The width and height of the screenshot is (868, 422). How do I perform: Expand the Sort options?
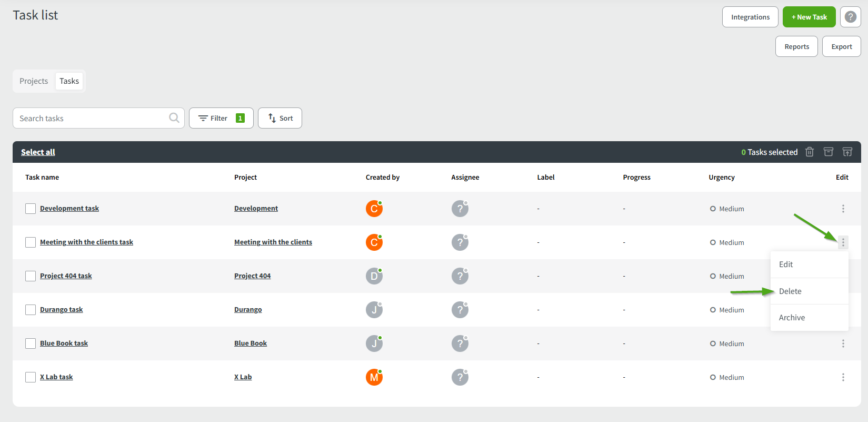click(280, 118)
